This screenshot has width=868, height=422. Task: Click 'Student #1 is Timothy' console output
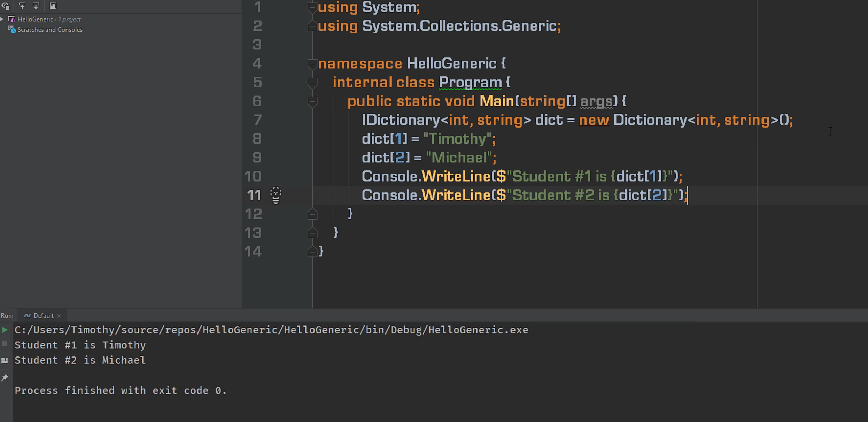[x=80, y=345]
